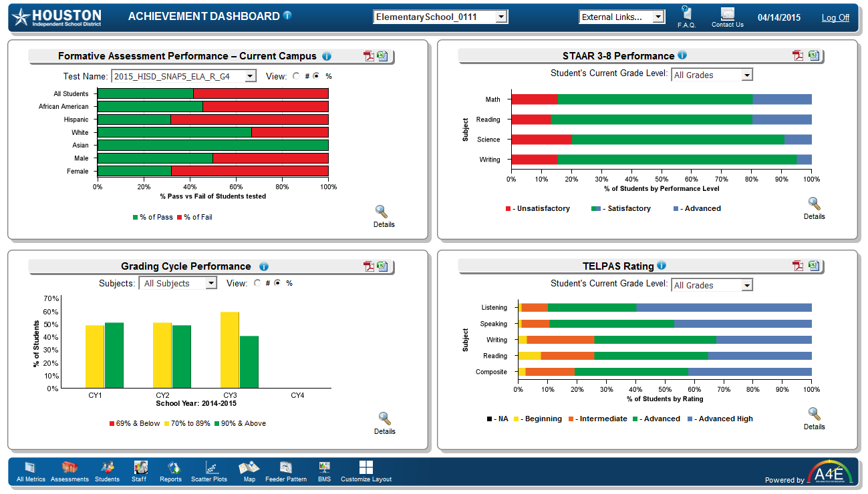Export STAAR 3-8 Performance to Excel

813,55
